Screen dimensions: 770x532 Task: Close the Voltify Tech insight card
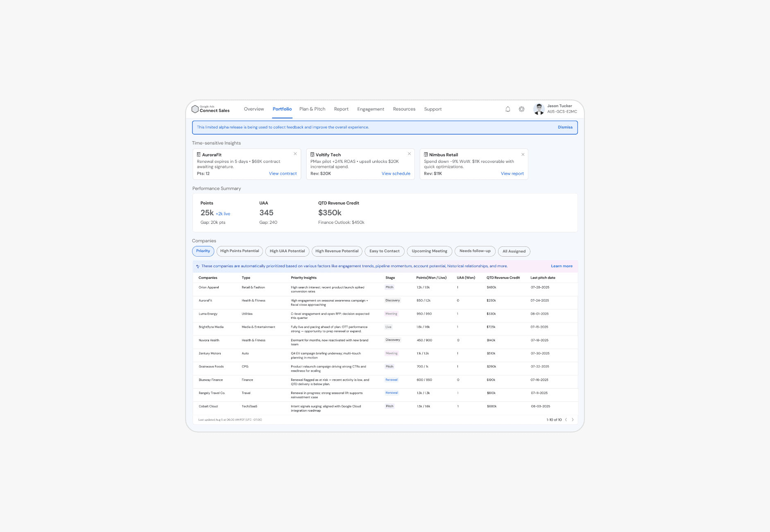[409, 154]
